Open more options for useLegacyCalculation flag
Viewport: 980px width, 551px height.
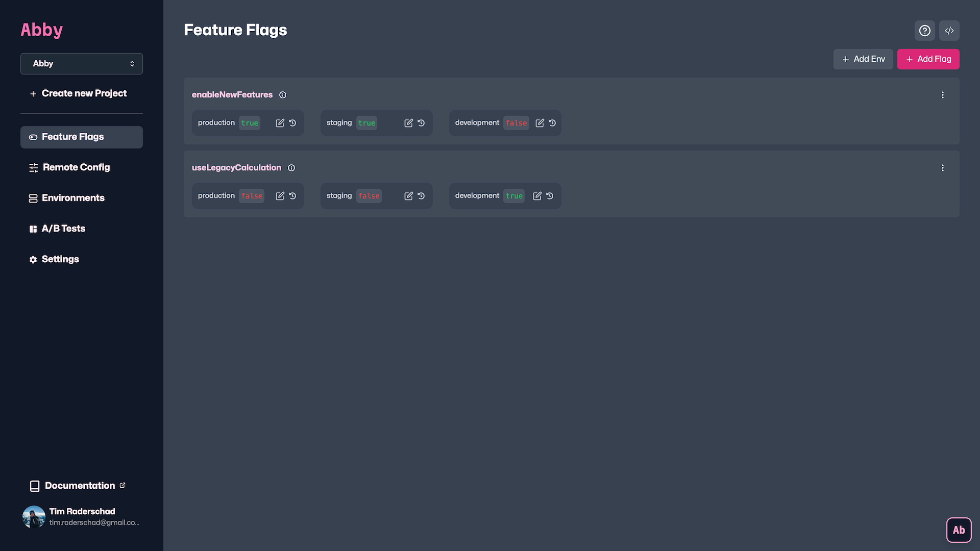943,168
